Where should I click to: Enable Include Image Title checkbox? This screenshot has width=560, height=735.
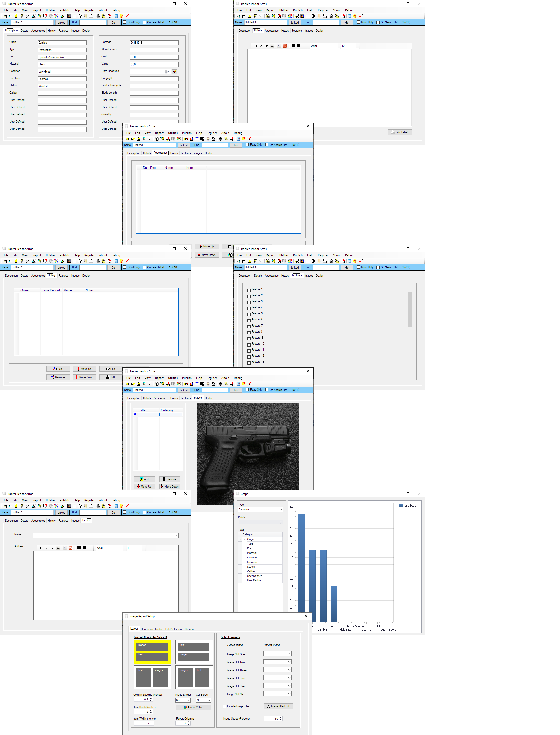(224, 706)
